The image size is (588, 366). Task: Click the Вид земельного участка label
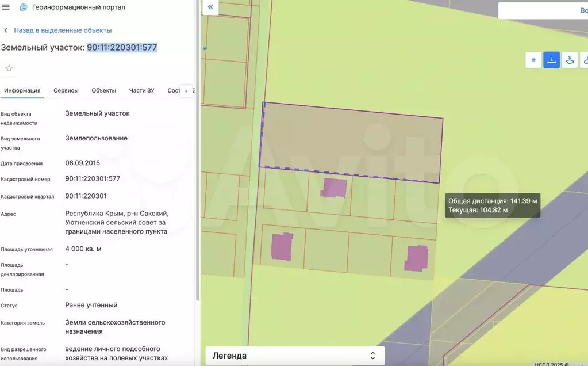20,143
